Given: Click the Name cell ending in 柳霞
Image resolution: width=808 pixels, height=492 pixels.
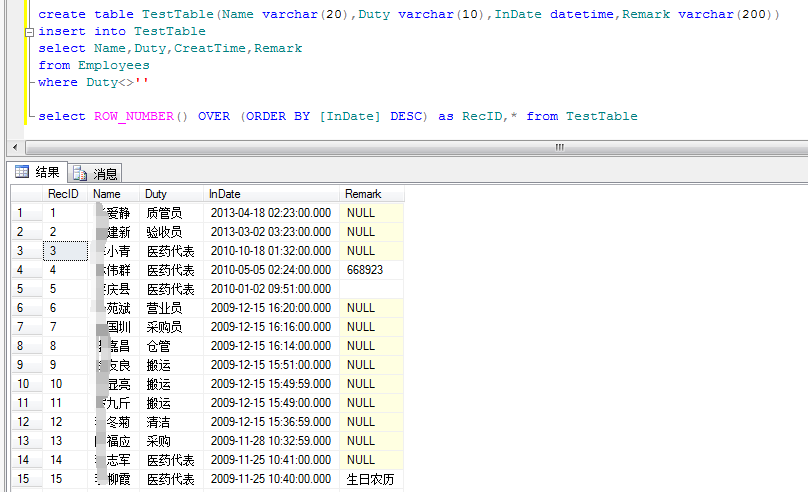Looking at the screenshot, I should (x=113, y=479).
